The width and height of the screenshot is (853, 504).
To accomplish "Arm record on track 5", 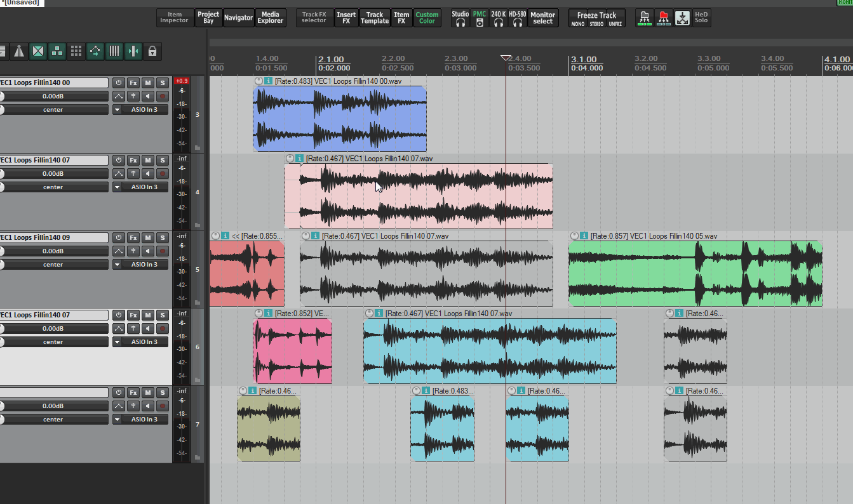I will (163, 251).
